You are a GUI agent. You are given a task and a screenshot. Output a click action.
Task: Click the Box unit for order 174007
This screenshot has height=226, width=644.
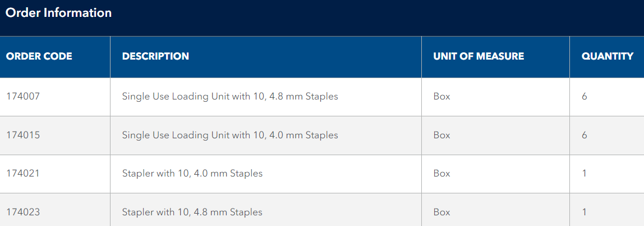click(x=442, y=96)
